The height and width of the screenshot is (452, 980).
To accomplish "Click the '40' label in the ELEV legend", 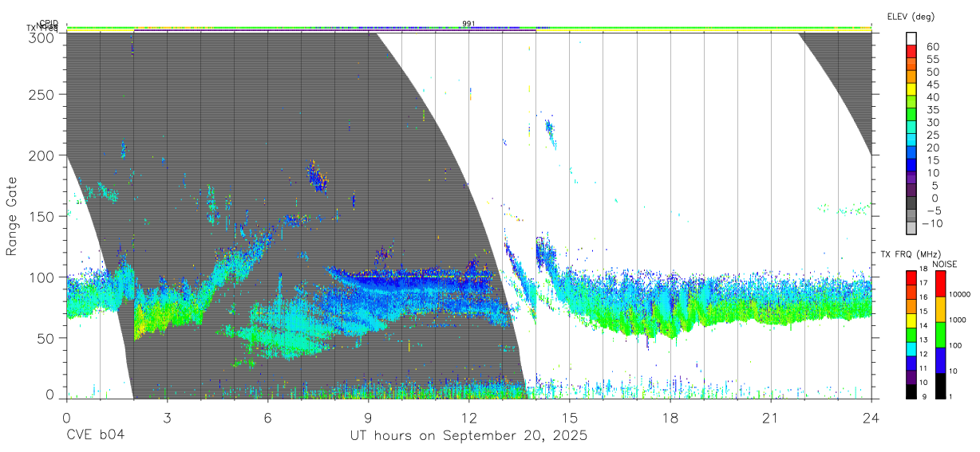I will [x=932, y=96].
